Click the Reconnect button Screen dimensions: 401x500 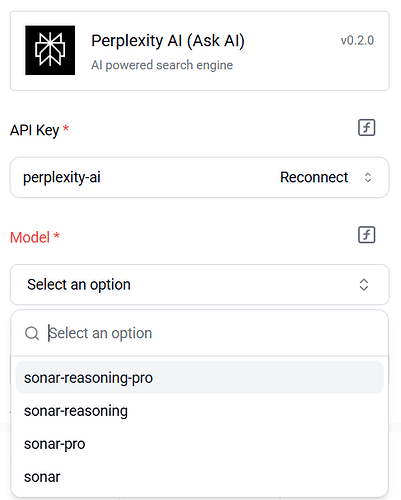point(314,177)
